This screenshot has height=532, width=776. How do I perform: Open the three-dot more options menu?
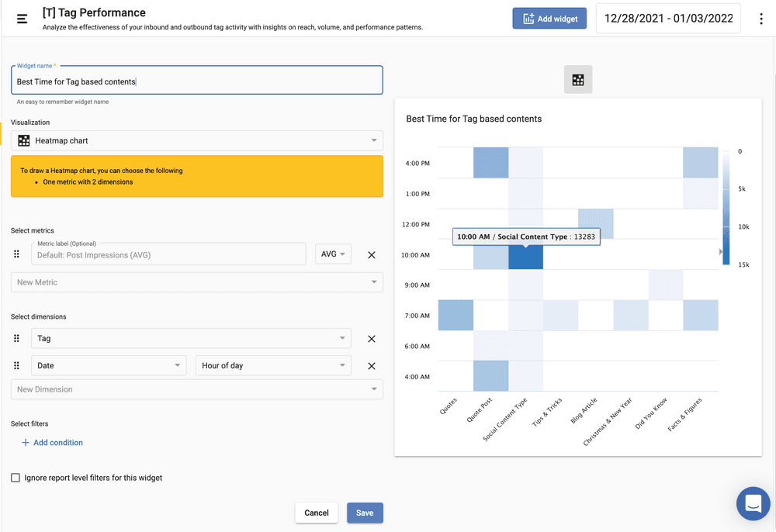[x=760, y=19]
